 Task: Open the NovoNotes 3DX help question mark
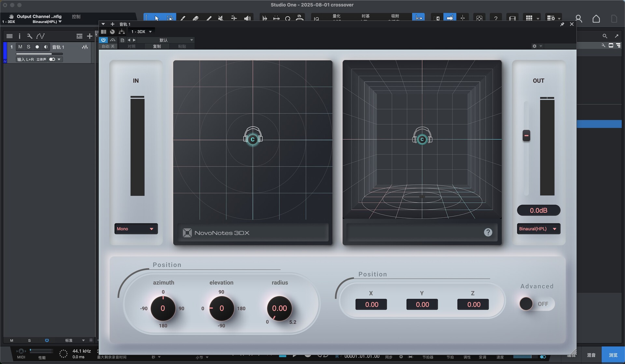tap(488, 232)
